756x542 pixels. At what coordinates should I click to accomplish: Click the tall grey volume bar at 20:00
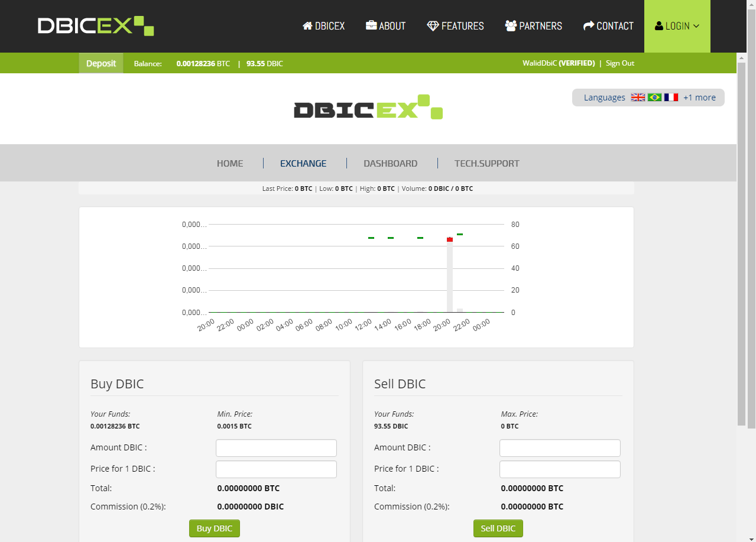pyautogui.click(x=450, y=277)
